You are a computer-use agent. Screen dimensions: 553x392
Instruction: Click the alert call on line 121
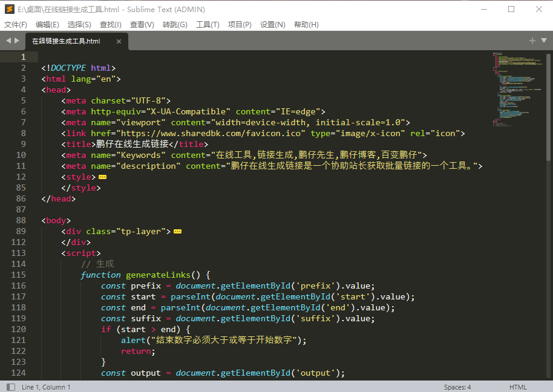coord(133,340)
